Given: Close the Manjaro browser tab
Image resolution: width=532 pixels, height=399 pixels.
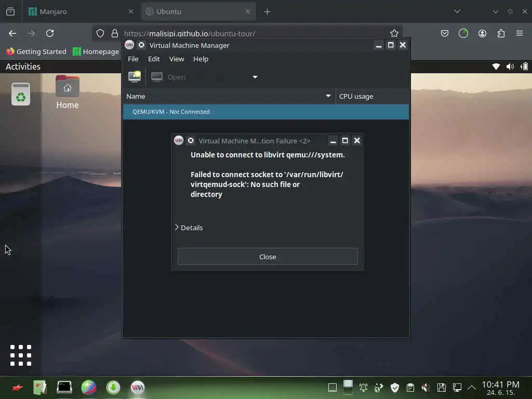Looking at the screenshot, I should pos(131,11).
